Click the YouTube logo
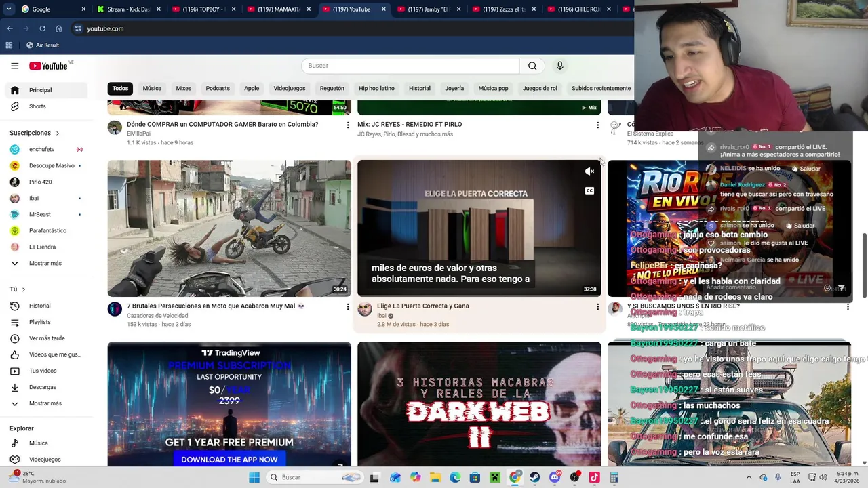 [x=48, y=66]
